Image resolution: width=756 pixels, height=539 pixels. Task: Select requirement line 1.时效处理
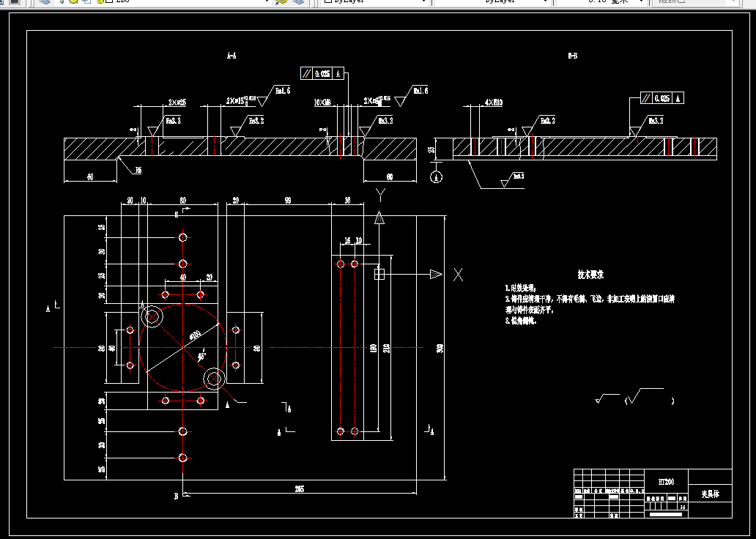(x=521, y=288)
